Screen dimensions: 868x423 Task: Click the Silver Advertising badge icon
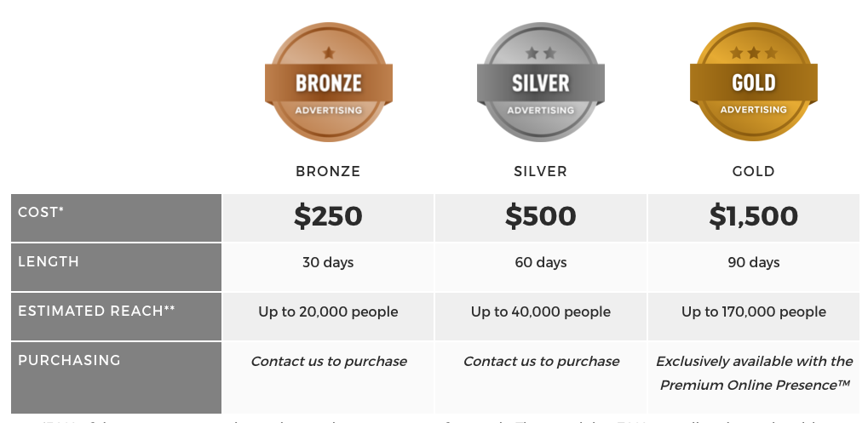(541, 82)
